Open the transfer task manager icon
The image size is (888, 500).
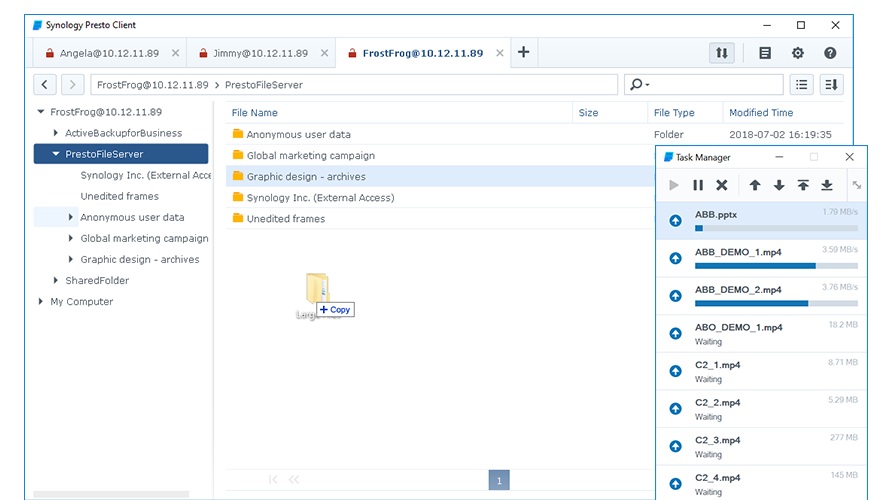click(x=720, y=53)
